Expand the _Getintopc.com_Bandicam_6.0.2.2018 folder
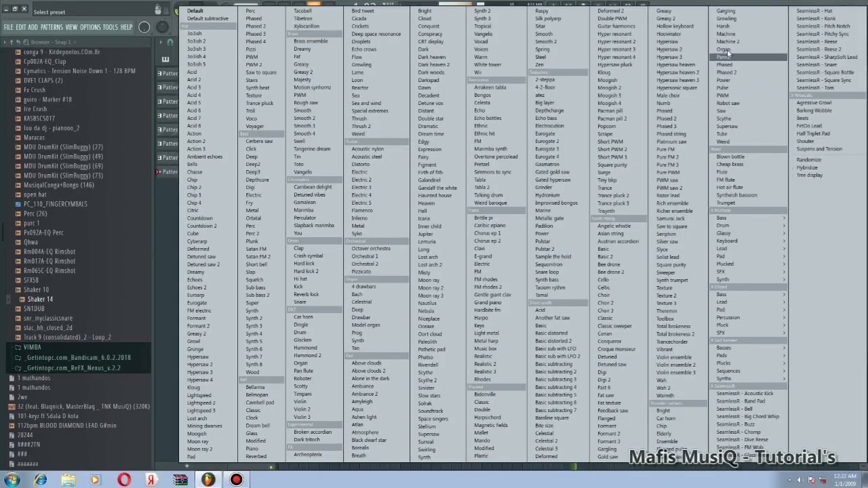Viewport: 868px width, 488px height. tap(19, 357)
